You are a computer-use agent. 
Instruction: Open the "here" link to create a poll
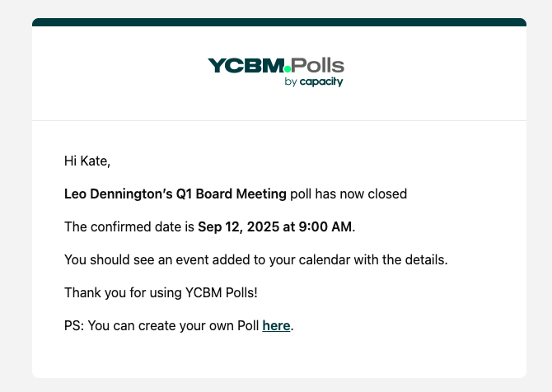click(x=276, y=325)
